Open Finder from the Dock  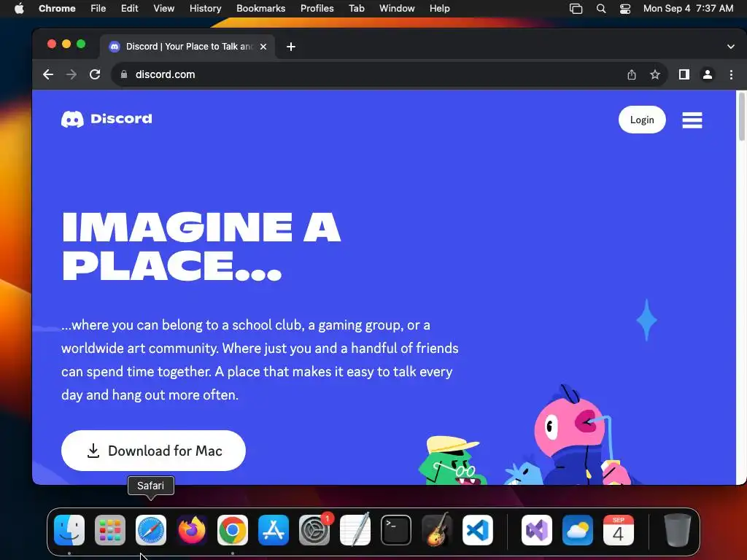coord(69,530)
